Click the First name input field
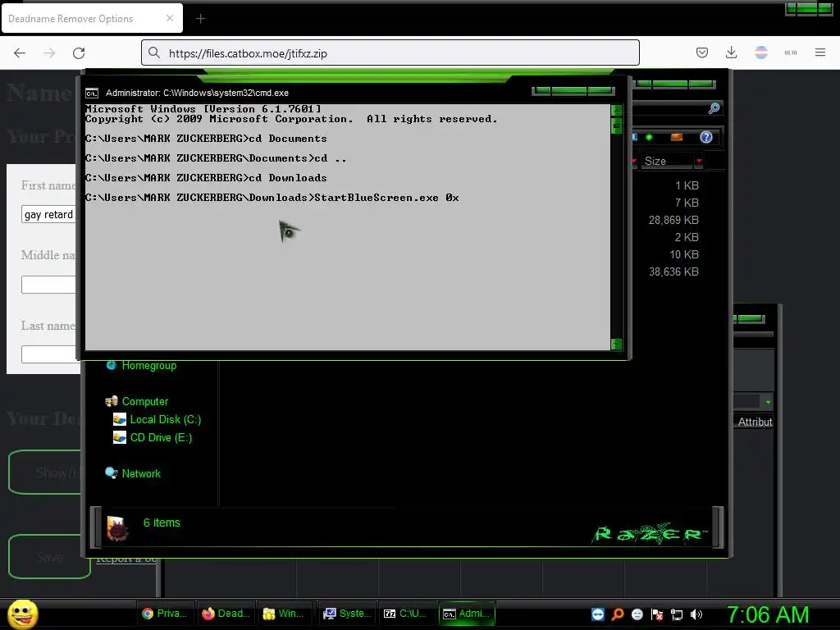 48,214
